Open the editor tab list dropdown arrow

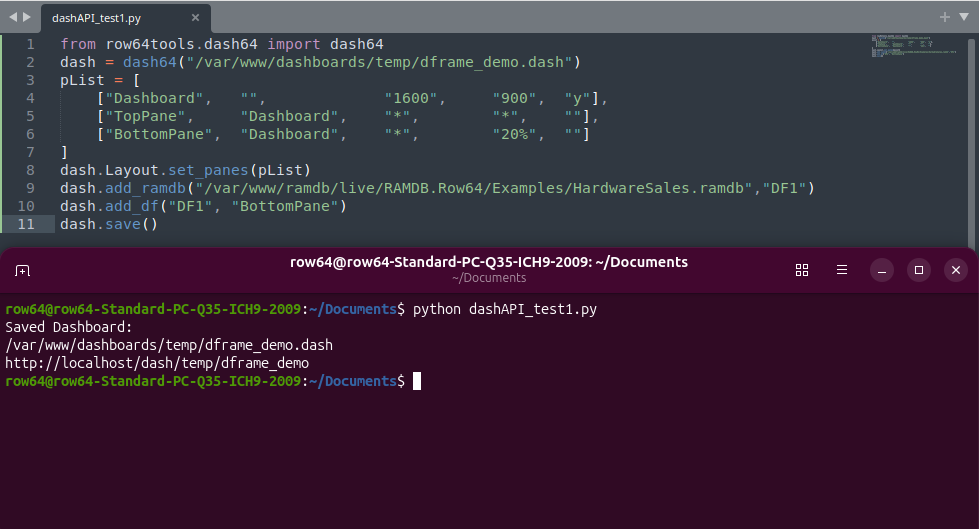[x=963, y=17]
